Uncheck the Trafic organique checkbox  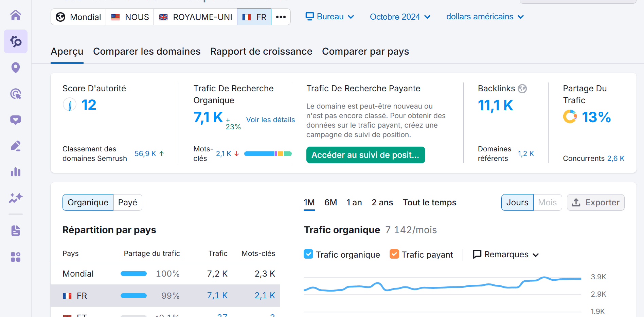click(x=308, y=254)
